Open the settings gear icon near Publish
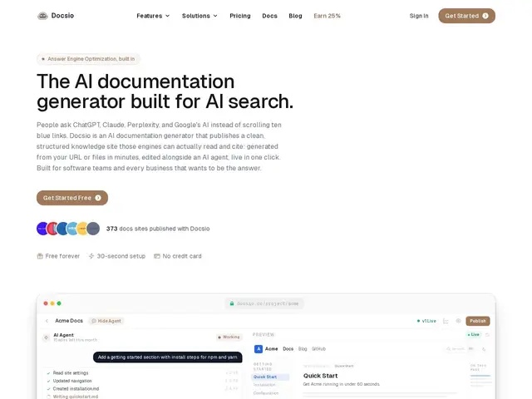532x399 pixels. click(458, 321)
